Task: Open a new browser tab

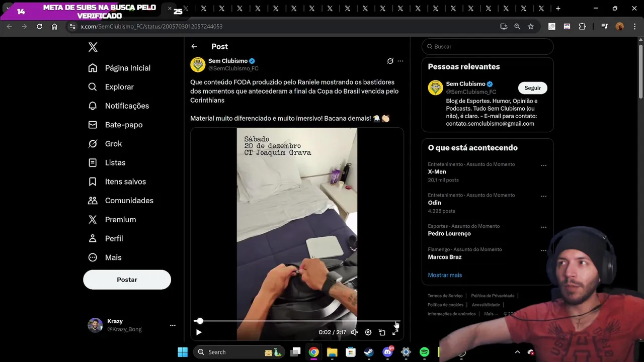Action: coord(558,9)
